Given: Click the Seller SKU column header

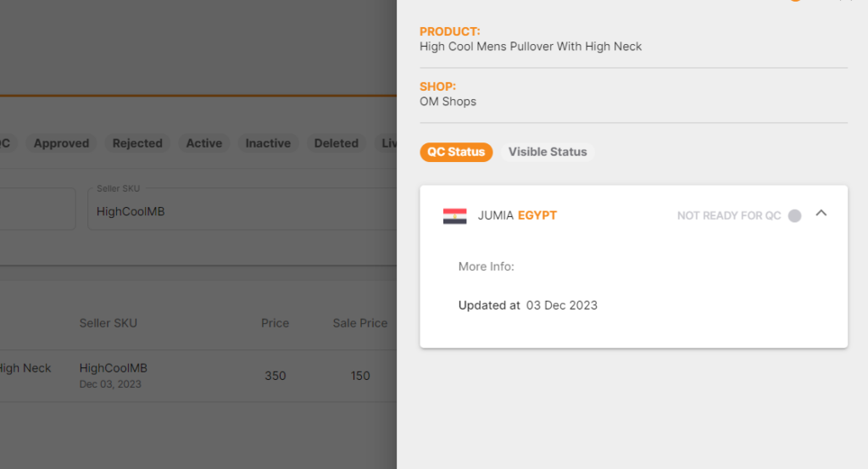Looking at the screenshot, I should click(x=108, y=323).
